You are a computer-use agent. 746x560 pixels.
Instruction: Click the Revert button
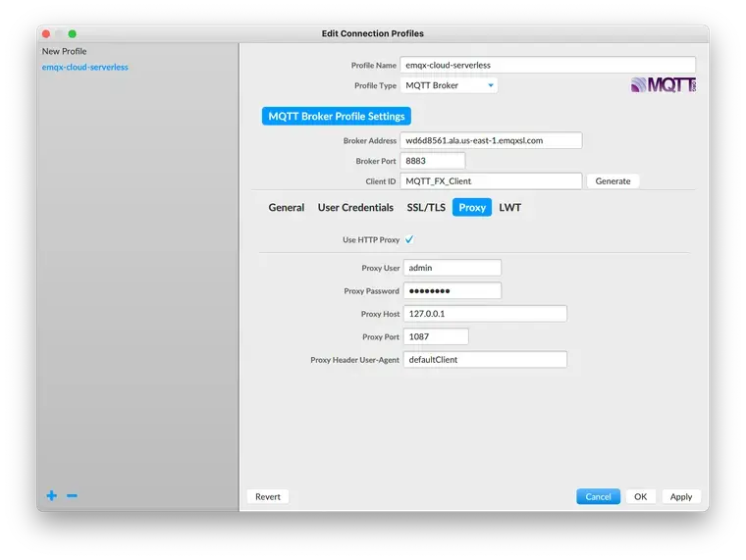[x=268, y=497]
